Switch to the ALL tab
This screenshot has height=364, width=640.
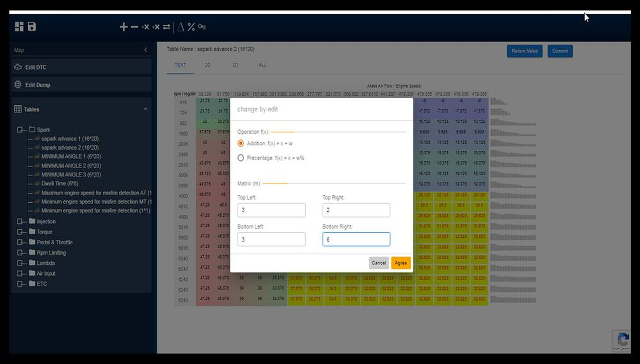(x=262, y=65)
